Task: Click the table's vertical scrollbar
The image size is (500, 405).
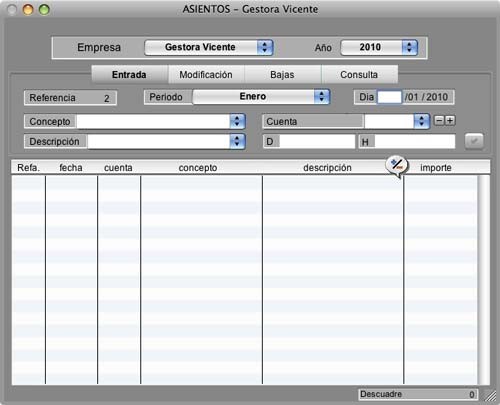Action: (484, 280)
